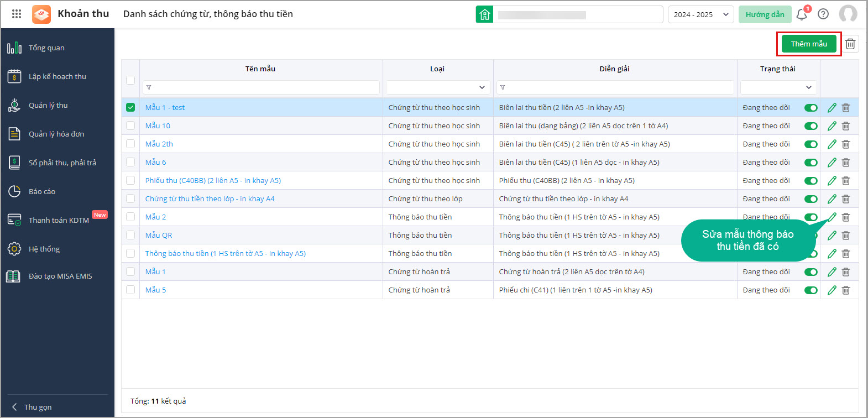
Task: Edit the Mẫu 10 row with pencil icon
Action: coord(832,126)
